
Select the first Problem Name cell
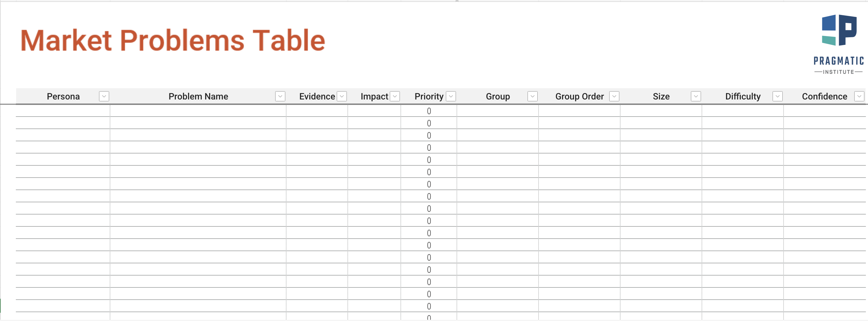[x=198, y=111]
